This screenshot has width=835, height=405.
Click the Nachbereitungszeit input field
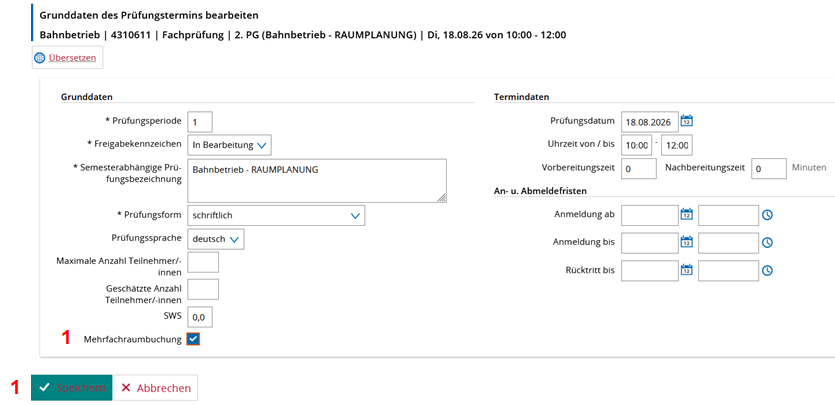[x=769, y=168]
